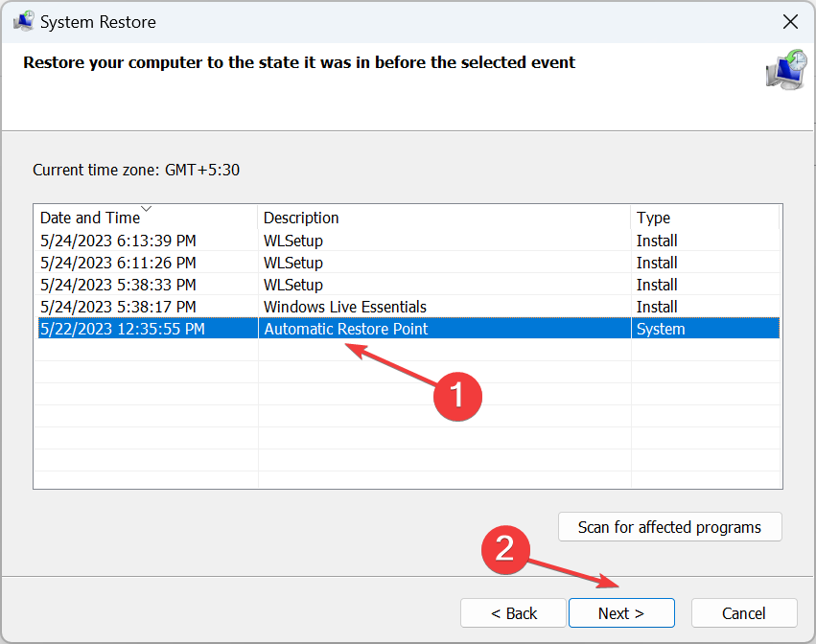
Task: Select the 5/24/2023 6:13:39 PM restore point
Action: pos(118,241)
